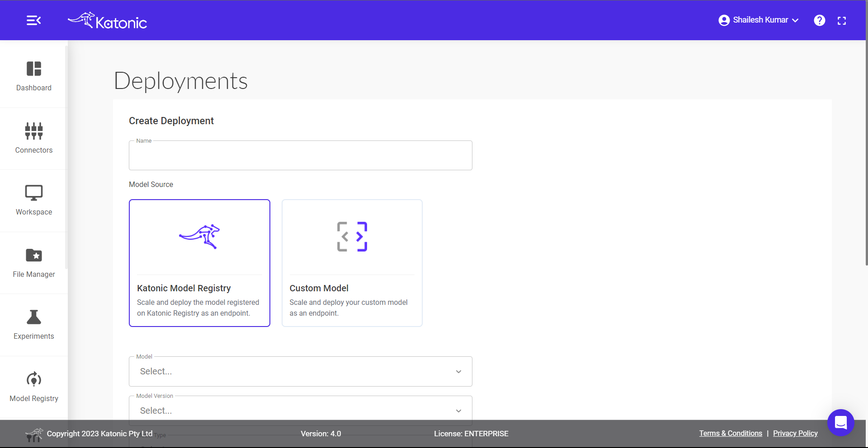868x448 pixels.
Task: Click the user avatar icon
Action: point(724,20)
